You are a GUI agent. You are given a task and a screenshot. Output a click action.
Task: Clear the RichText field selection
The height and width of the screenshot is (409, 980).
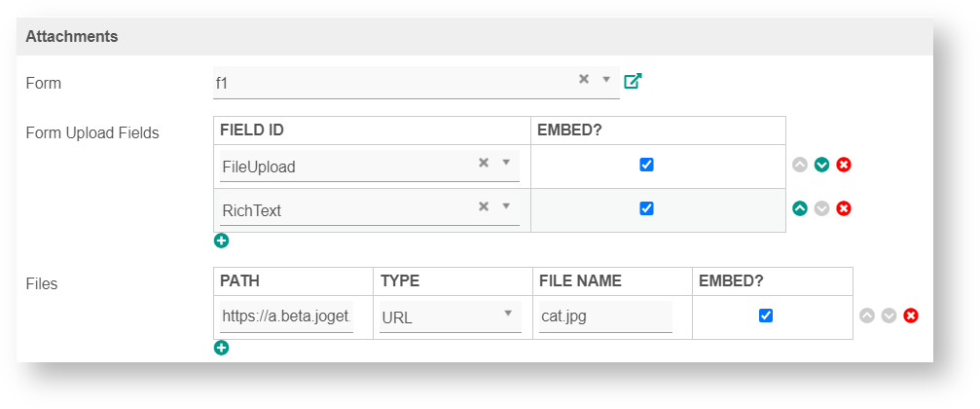[x=483, y=206]
